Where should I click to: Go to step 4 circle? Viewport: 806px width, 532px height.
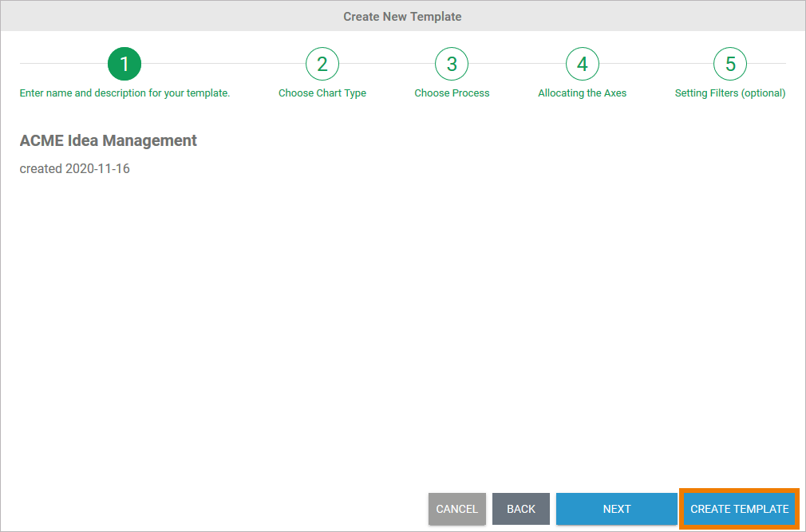pyautogui.click(x=583, y=64)
